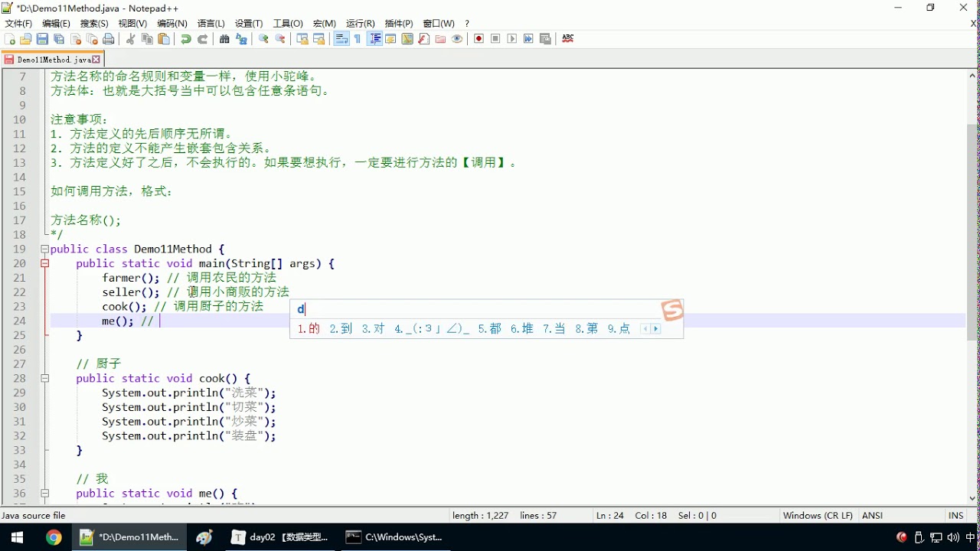Collapse the cook() method fold marker
The height and width of the screenshot is (551, 980).
[44, 378]
